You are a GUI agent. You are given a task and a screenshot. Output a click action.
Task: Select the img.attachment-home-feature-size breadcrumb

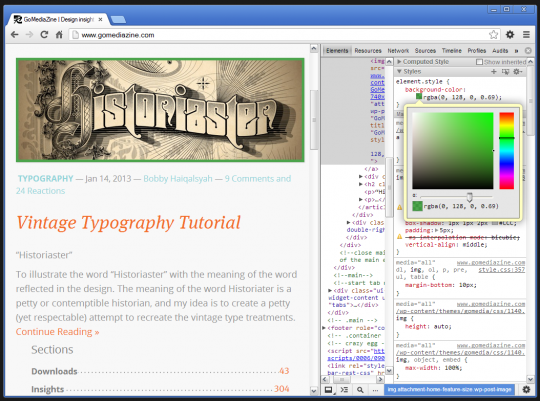pos(449,389)
